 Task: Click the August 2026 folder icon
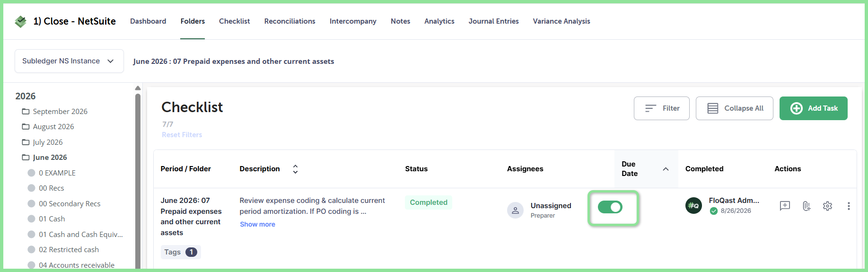[26, 127]
